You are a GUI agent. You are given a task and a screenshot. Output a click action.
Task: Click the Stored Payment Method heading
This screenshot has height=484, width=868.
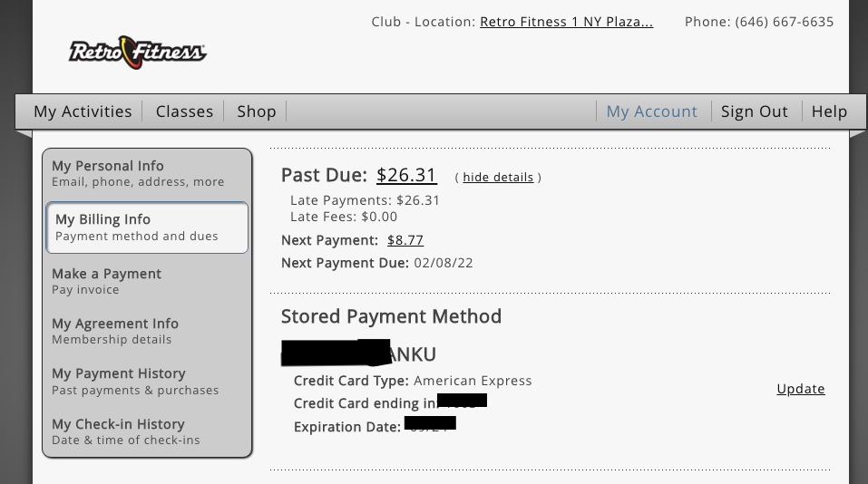tap(391, 316)
